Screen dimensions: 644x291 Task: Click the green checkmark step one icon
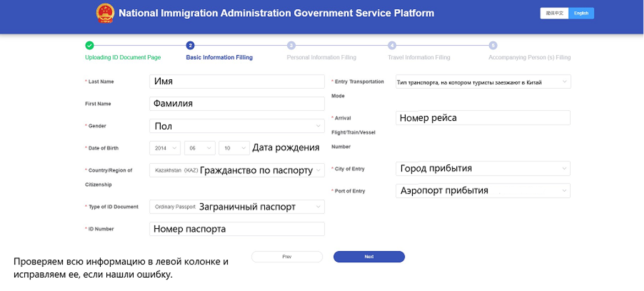pyautogui.click(x=90, y=45)
